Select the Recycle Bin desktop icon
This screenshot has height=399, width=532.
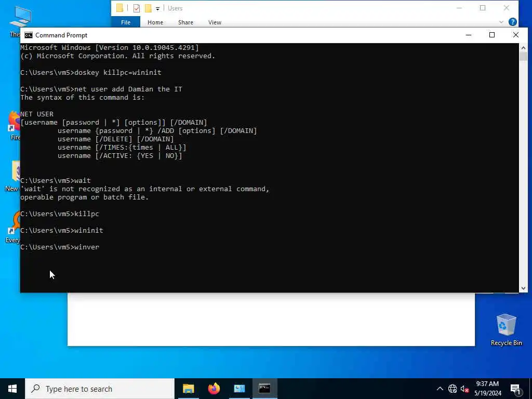[x=506, y=330]
